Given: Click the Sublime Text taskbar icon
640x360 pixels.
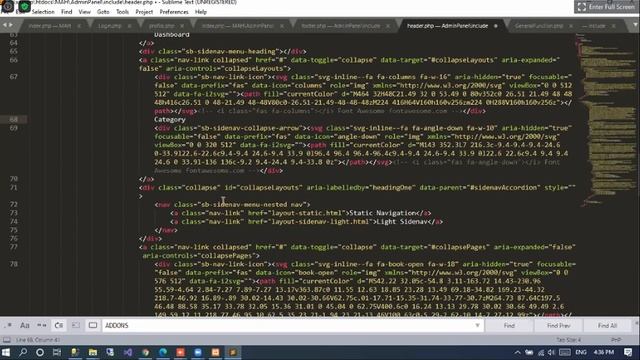Looking at the screenshot, I should click(233, 352).
